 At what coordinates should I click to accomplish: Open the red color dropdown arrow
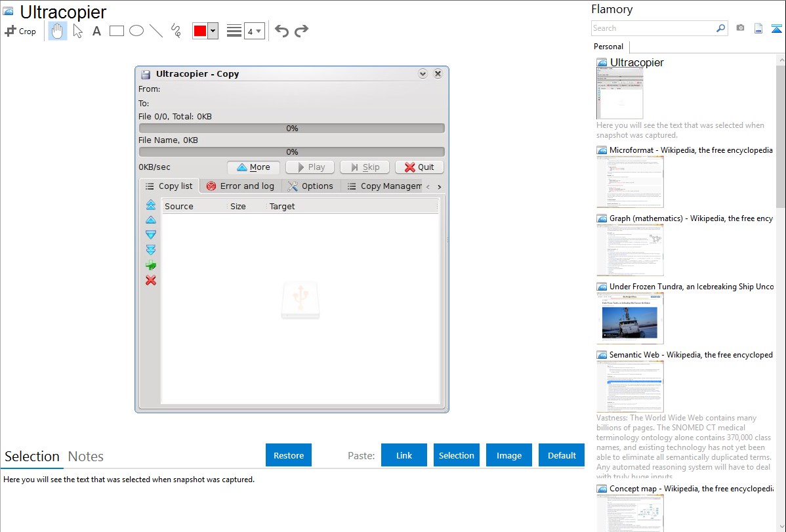click(x=213, y=31)
